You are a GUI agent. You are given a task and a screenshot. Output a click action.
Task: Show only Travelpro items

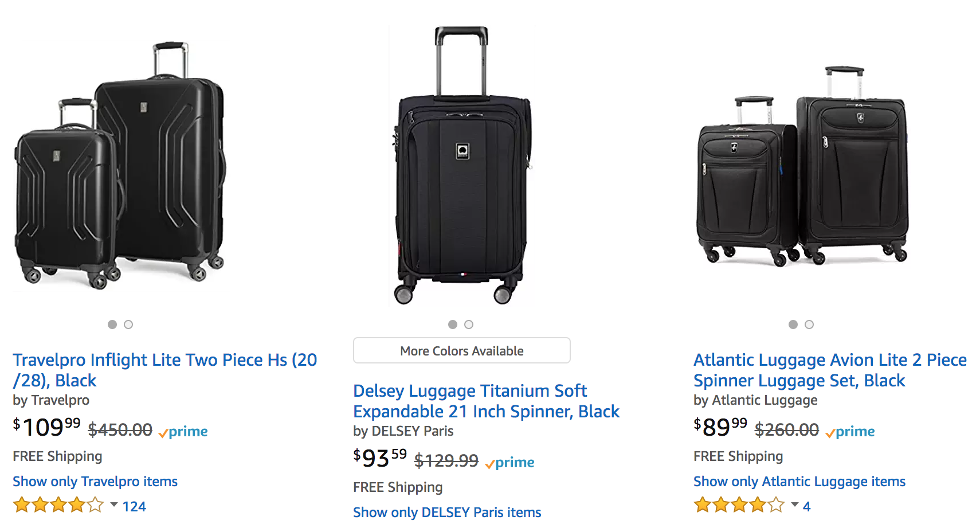95,482
